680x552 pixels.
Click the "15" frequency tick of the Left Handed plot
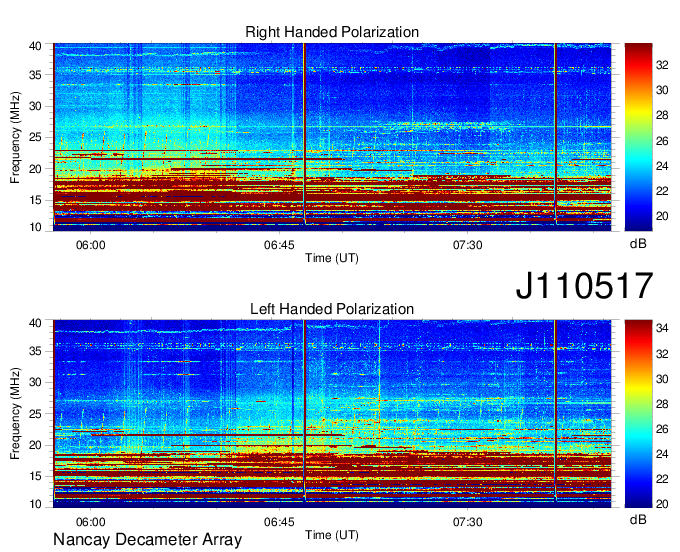coord(36,476)
